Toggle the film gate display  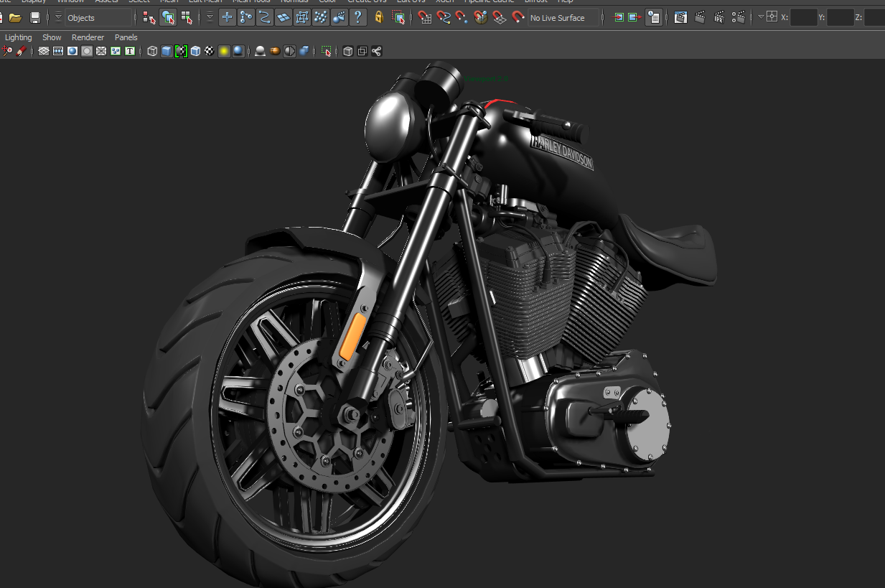coord(58,51)
